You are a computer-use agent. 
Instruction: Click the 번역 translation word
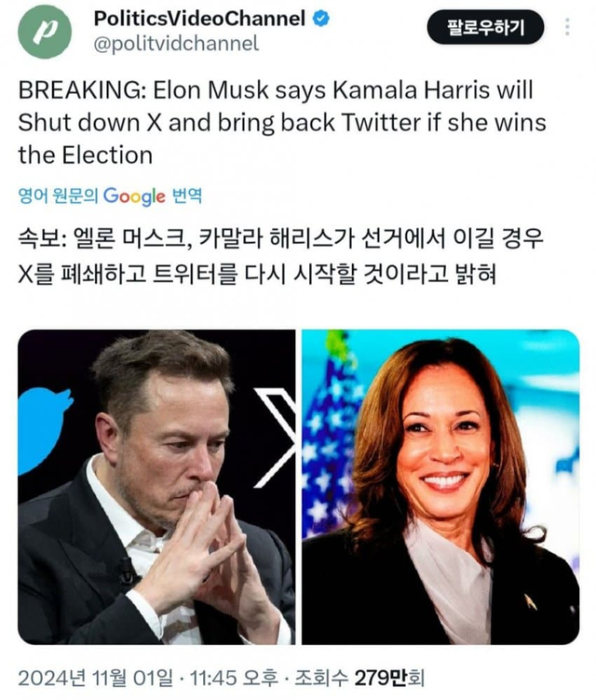coord(187,196)
